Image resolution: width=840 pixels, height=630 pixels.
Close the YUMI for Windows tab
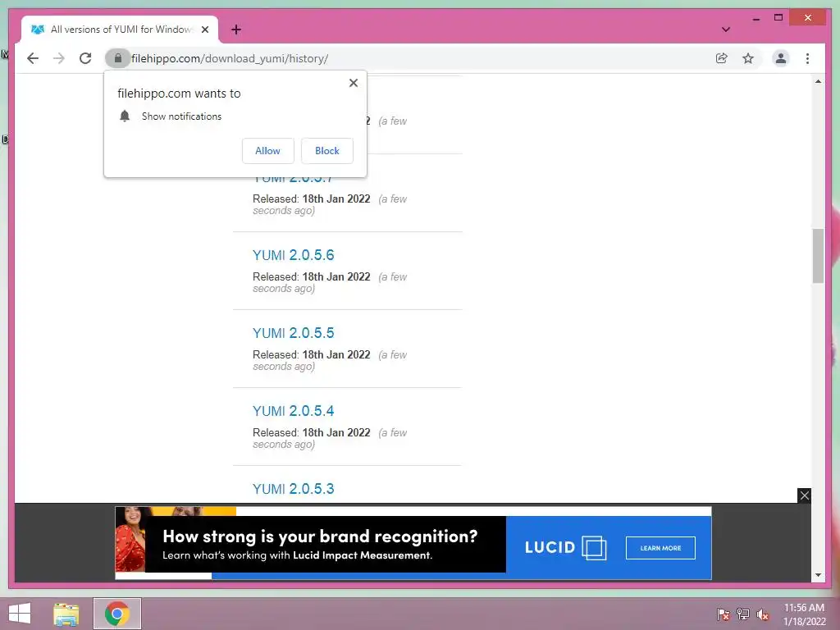204,30
